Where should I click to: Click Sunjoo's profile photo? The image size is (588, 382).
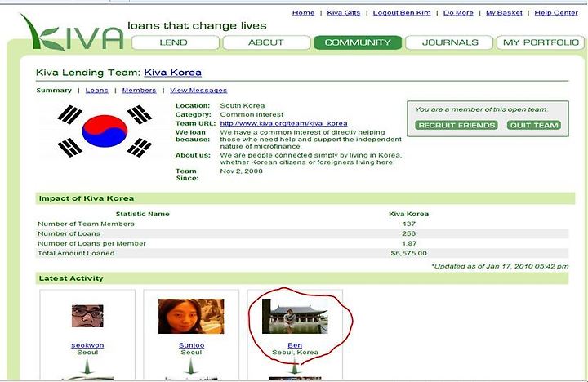point(191,316)
